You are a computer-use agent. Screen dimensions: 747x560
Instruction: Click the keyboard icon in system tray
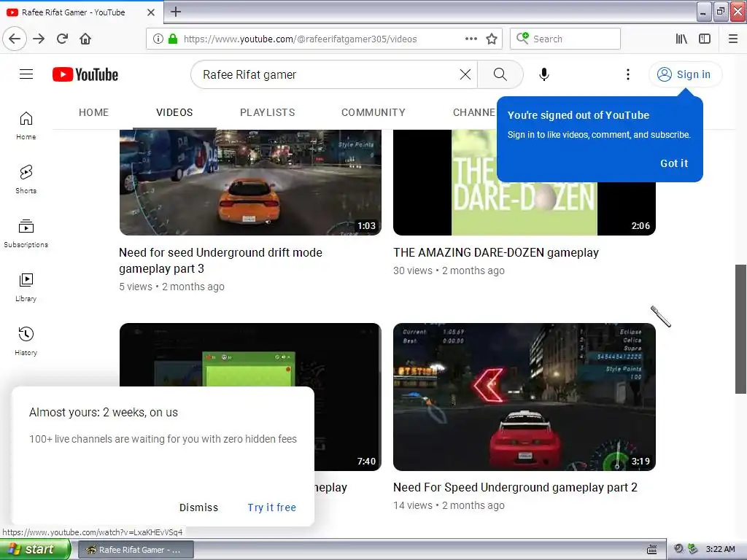point(651,550)
